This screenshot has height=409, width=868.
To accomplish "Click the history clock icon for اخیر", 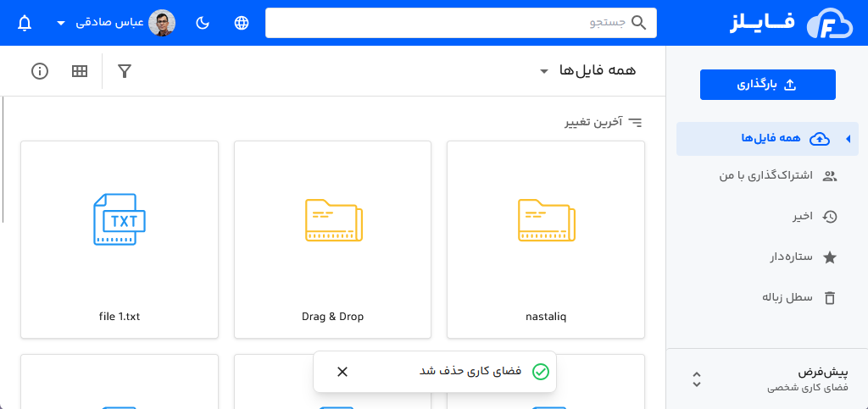I will pos(830,217).
